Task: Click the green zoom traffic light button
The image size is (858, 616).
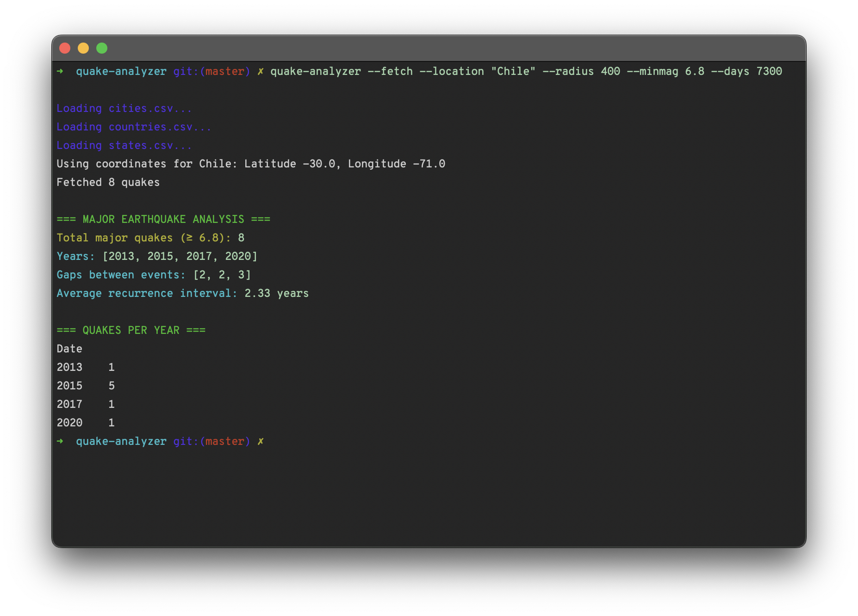Action: [x=101, y=48]
